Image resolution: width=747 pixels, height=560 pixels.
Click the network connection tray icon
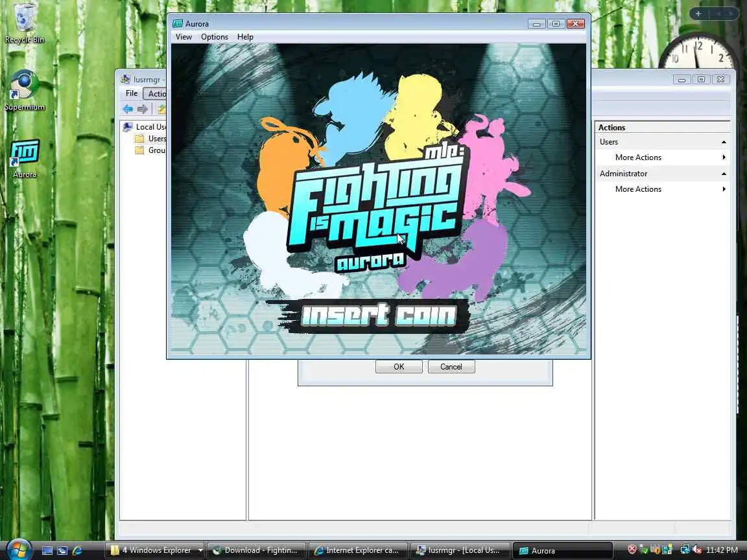[685, 550]
